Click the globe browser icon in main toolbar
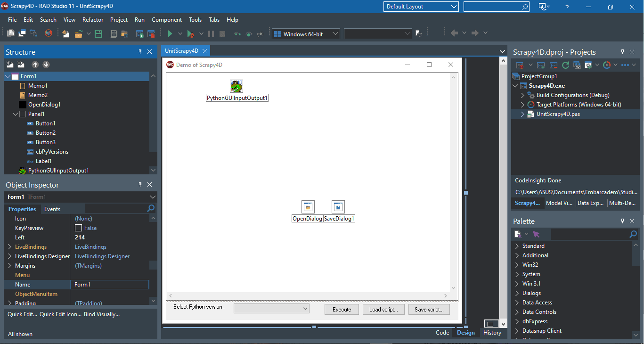Screen dimensions: 644x344 click(x=48, y=33)
